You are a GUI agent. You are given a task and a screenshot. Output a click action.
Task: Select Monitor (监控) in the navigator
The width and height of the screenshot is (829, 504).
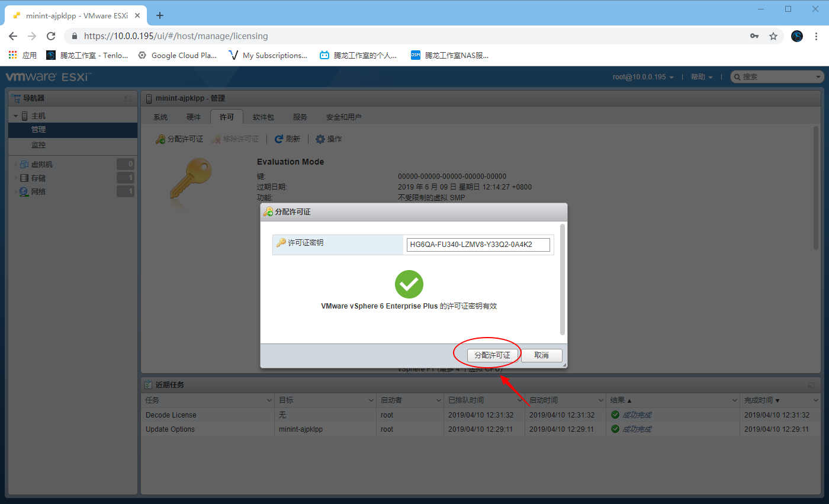click(73, 145)
